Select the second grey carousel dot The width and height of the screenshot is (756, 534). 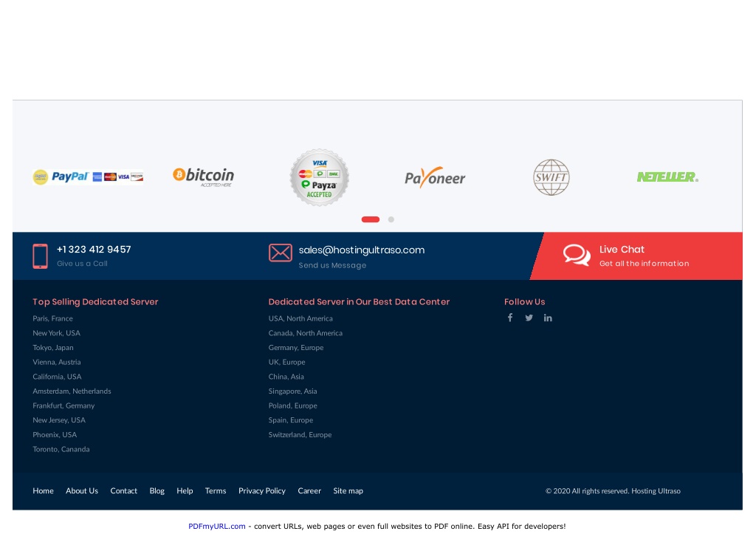pos(391,219)
